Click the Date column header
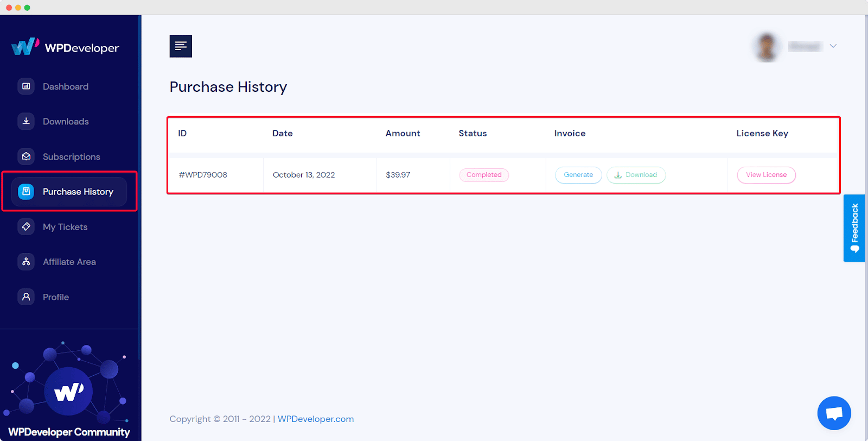 click(283, 134)
